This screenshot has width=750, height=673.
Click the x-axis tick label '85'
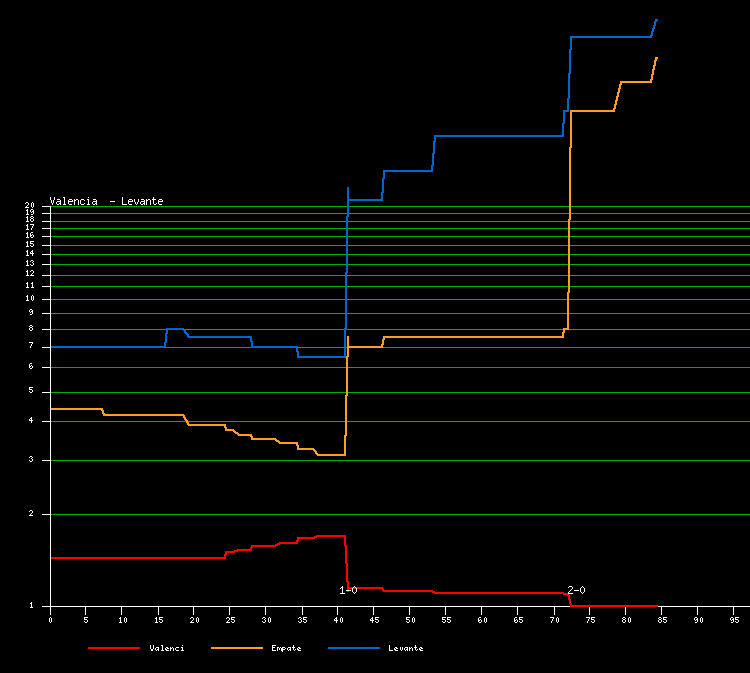(x=662, y=620)
